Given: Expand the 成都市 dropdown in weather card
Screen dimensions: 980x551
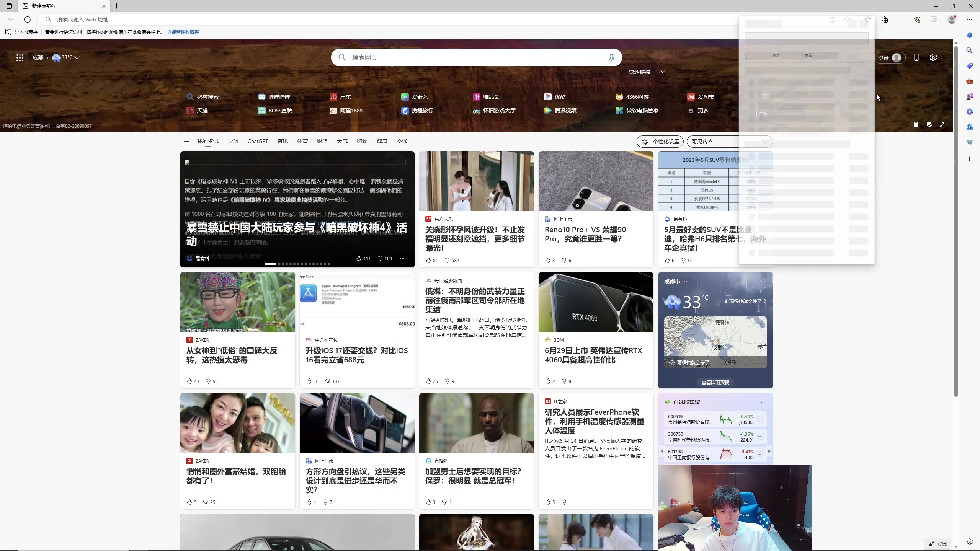Looking at the screenshot, I should pos(686,281).
